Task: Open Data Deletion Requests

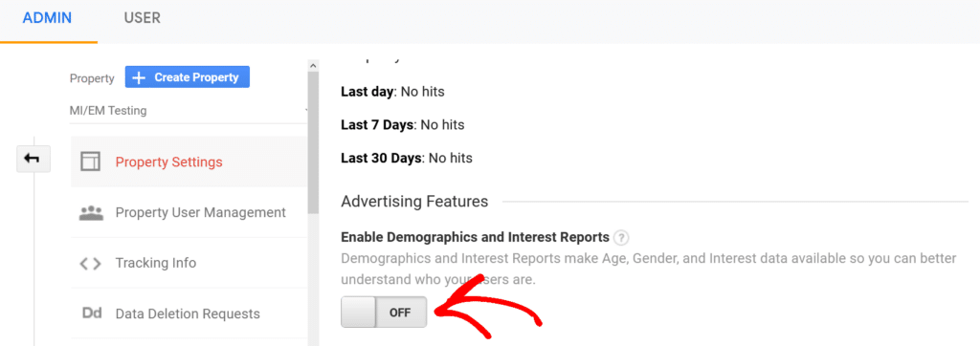Action: coord(189,313)
